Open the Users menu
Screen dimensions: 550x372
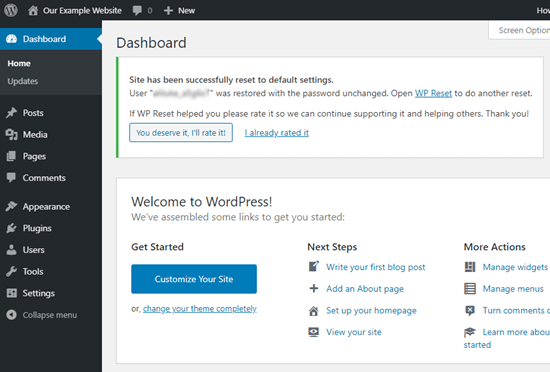click(34, 250)
